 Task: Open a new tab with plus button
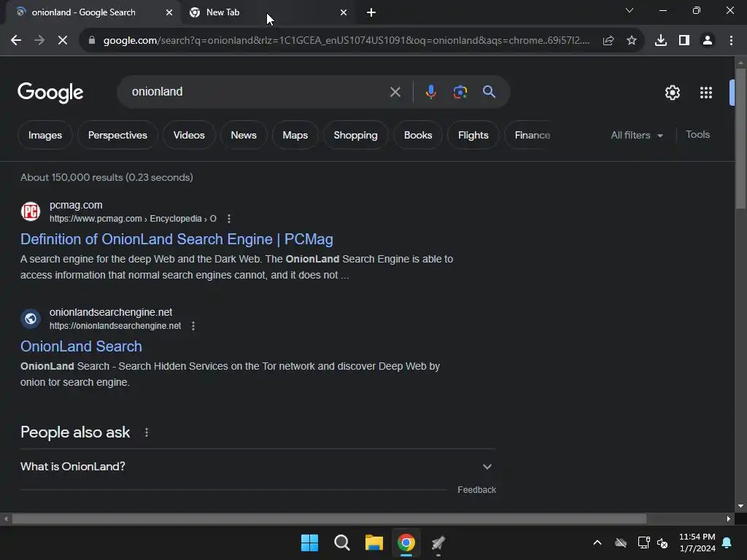(371, 12)
